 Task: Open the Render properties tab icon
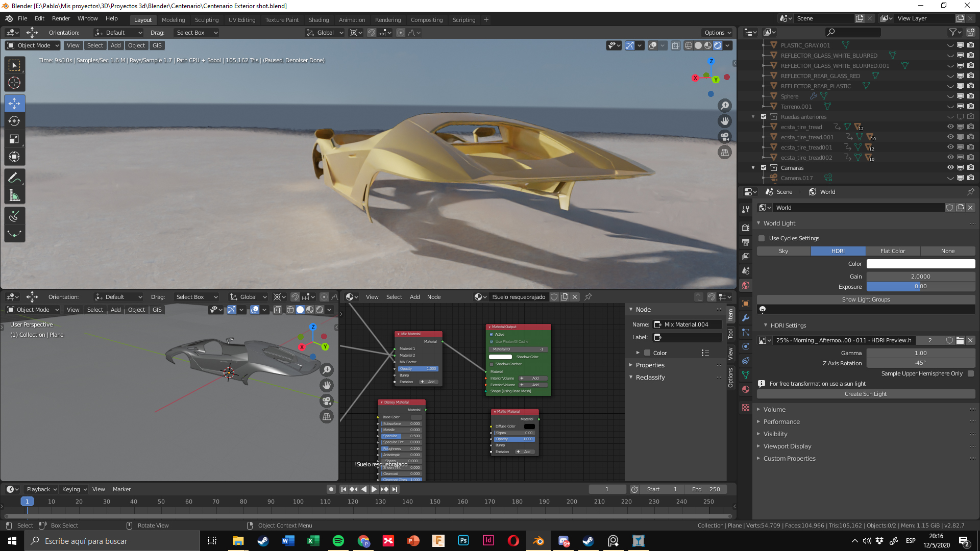pyautogui.click(x=746, y=228)
